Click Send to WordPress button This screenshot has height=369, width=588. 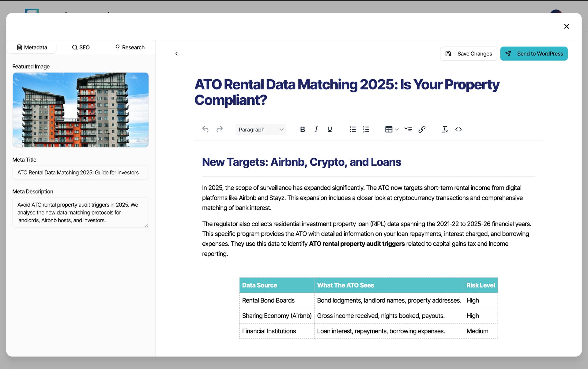534,54
